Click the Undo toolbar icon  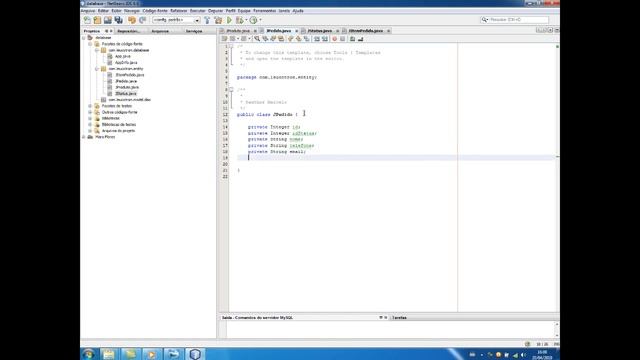pos(132,20)
